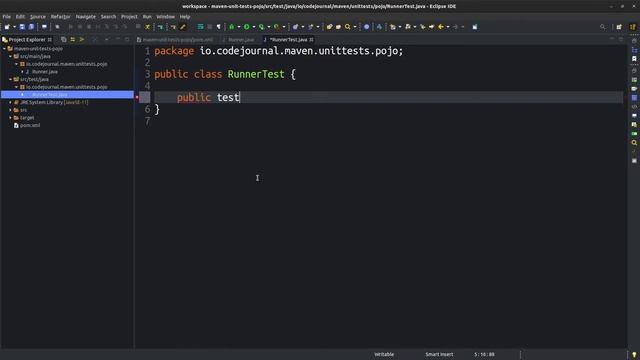This screenshot has width=640, height=360.
Task: Expand the target folder
Action: coord(11,118)
